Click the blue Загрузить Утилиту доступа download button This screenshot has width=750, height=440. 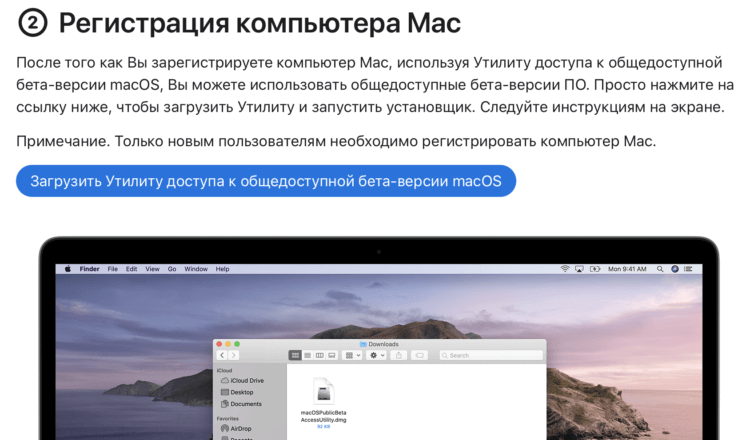point(266,181)
